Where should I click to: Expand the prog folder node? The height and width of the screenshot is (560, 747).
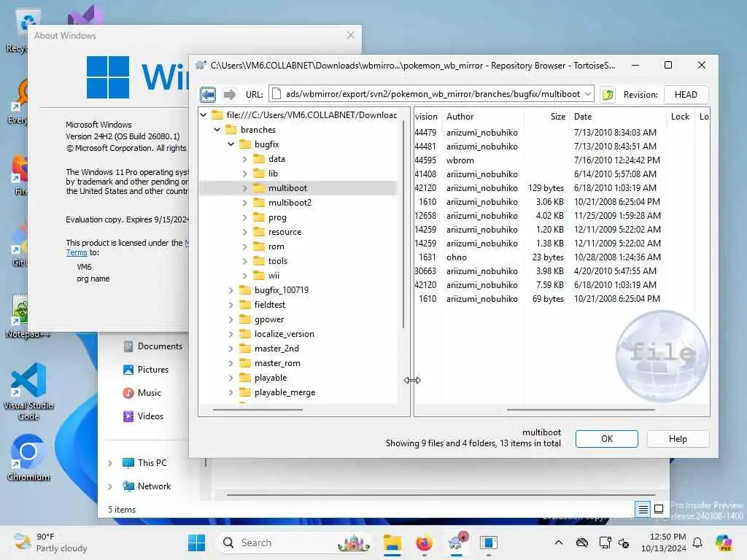point(244,217)
